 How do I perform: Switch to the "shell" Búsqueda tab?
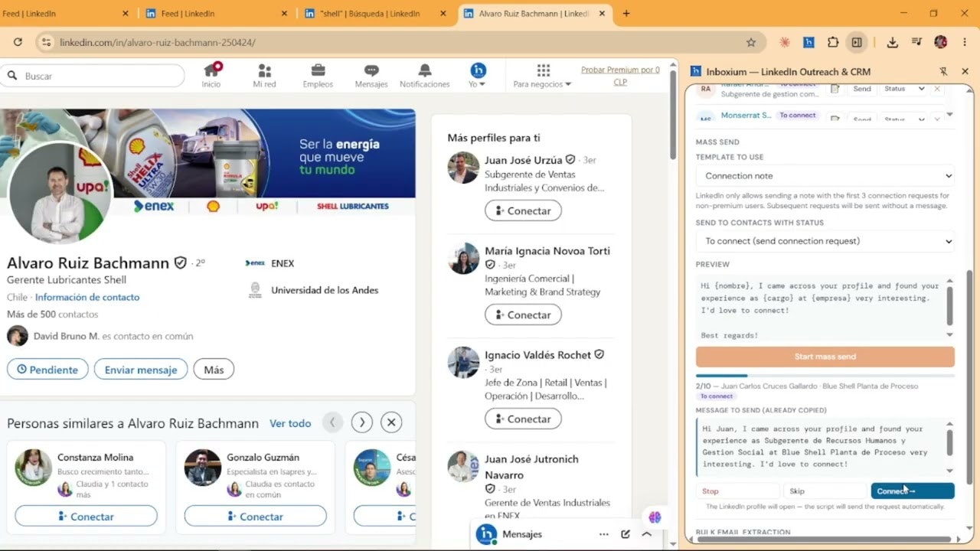(375, 13)
